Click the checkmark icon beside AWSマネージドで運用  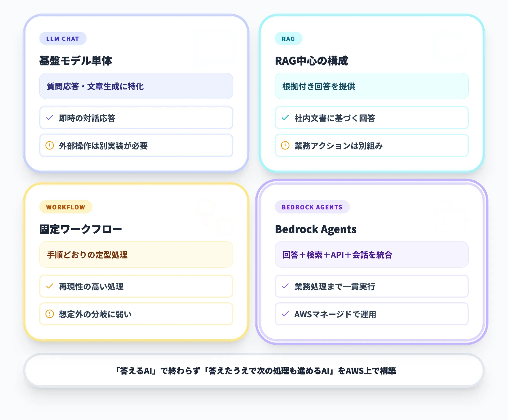285,314
